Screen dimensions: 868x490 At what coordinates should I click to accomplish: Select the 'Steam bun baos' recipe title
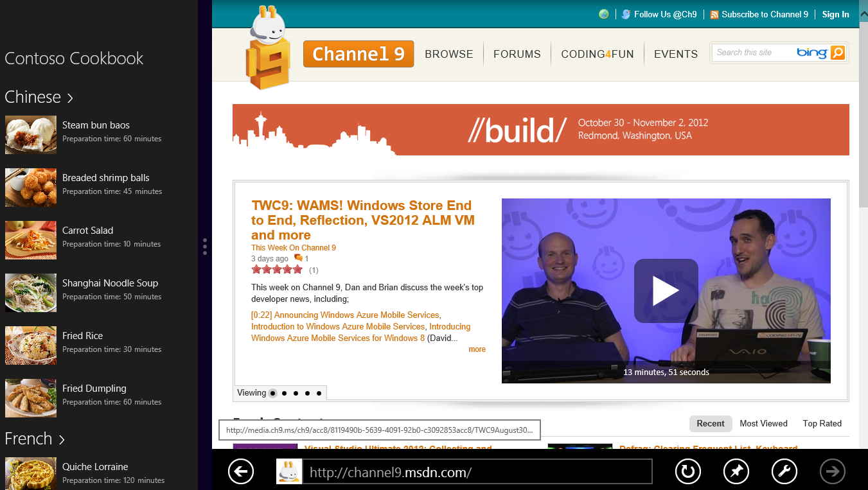click(96, 125)
